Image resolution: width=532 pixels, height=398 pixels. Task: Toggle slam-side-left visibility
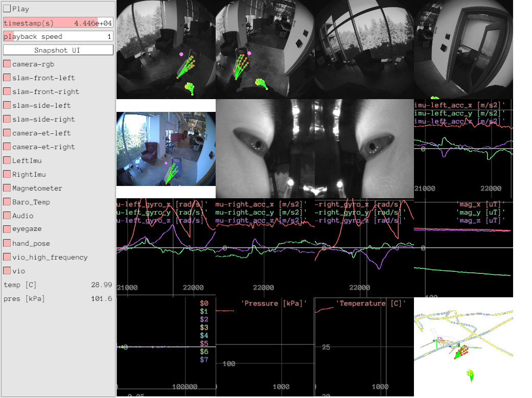click(x=7, y=105)
